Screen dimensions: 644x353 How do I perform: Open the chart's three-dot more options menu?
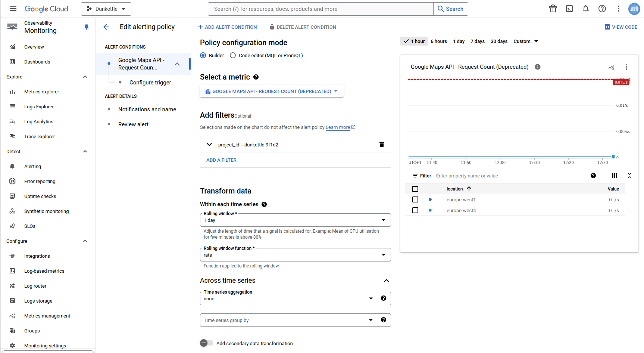click(626, 67)
